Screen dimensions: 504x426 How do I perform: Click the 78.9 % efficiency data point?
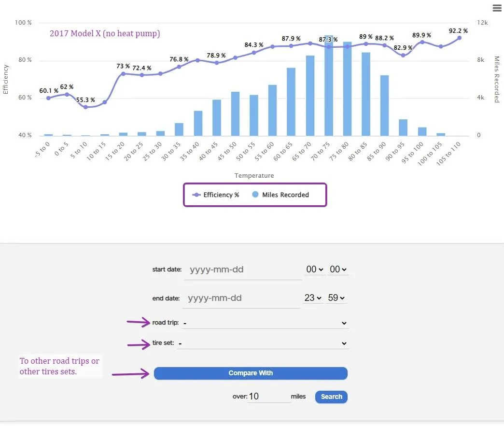tap(217, 63)
